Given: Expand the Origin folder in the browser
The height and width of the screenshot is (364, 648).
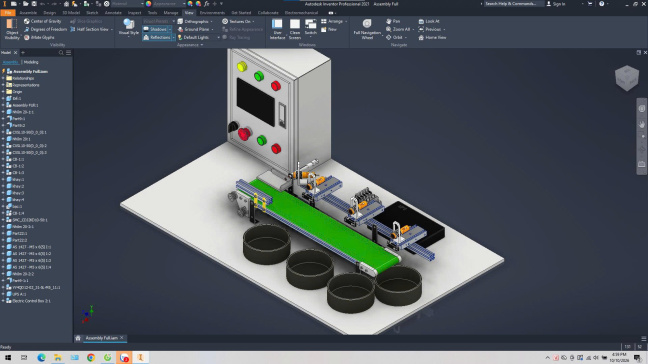Looking at the screenshot, I should point(3,92).
